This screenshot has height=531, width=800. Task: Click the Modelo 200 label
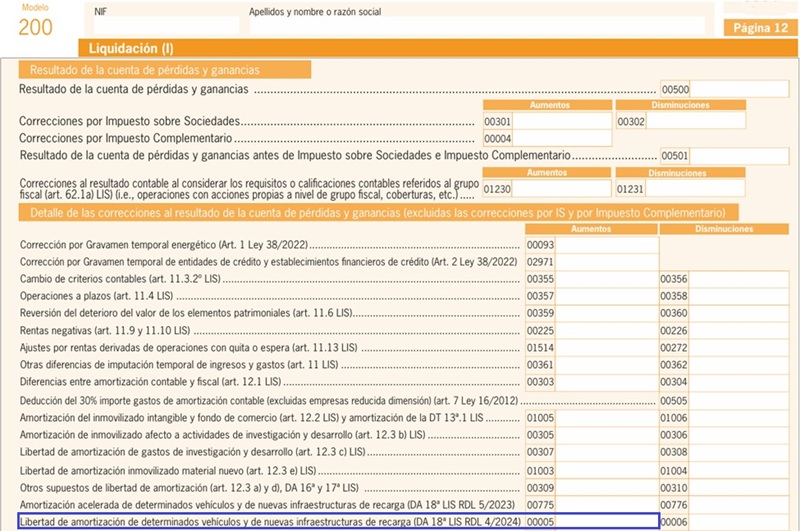pyautogui.click(x=35, y=21)
